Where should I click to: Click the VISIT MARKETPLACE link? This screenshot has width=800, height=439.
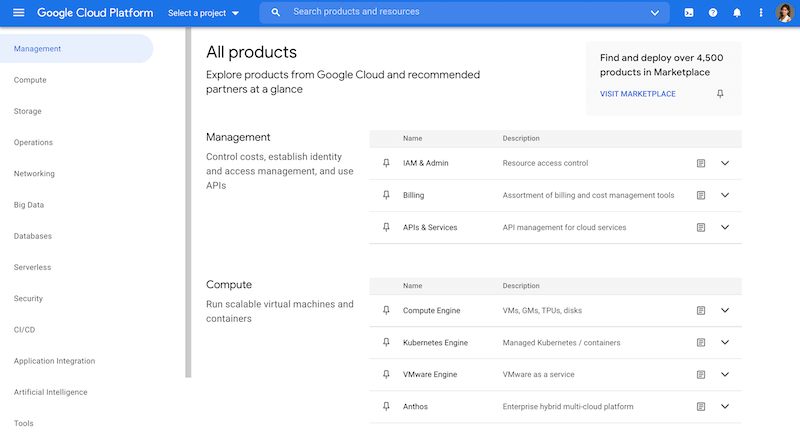click(637, 94)
